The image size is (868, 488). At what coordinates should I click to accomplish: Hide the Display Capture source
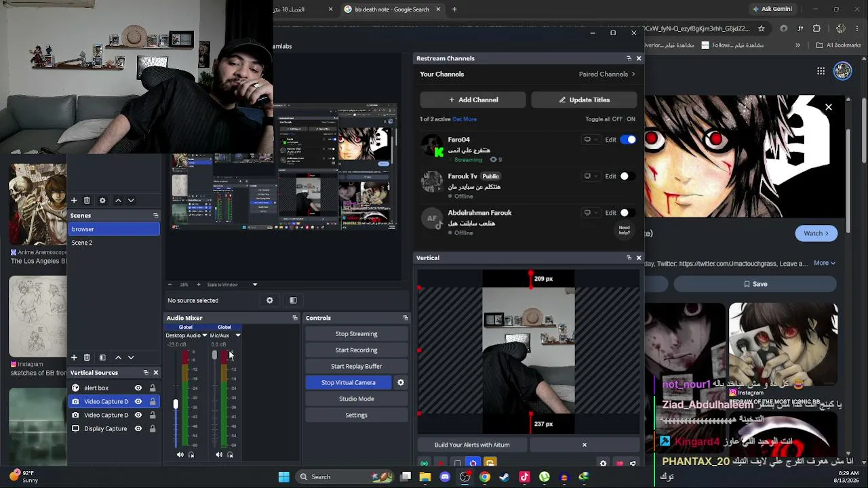[138, 428]
